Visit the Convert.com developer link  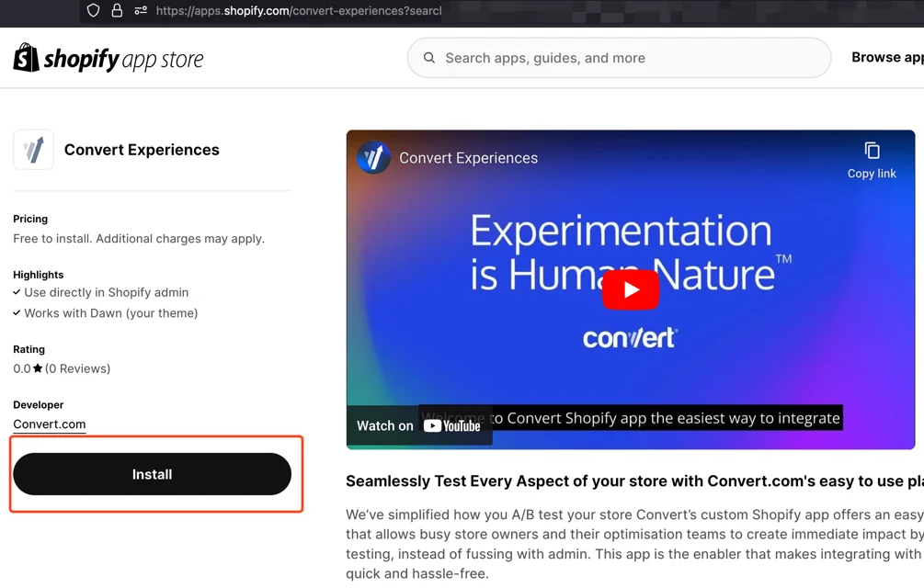click(x=50, y=424)
